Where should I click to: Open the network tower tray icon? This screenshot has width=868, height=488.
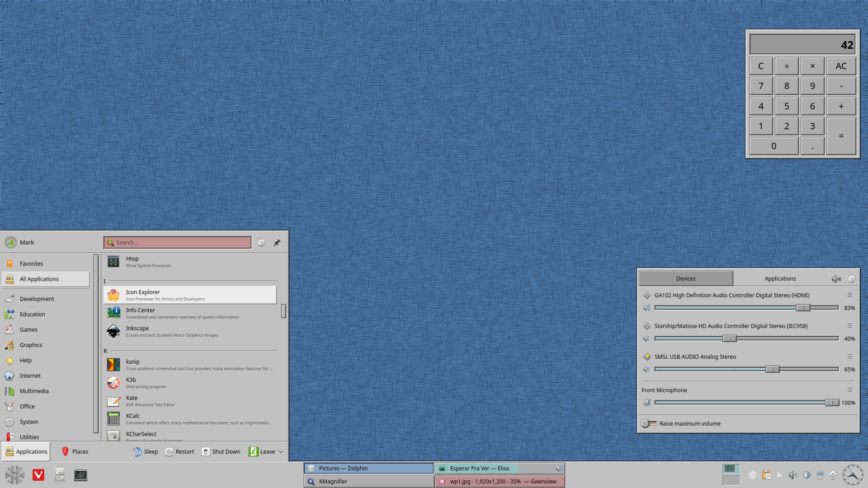820,475
